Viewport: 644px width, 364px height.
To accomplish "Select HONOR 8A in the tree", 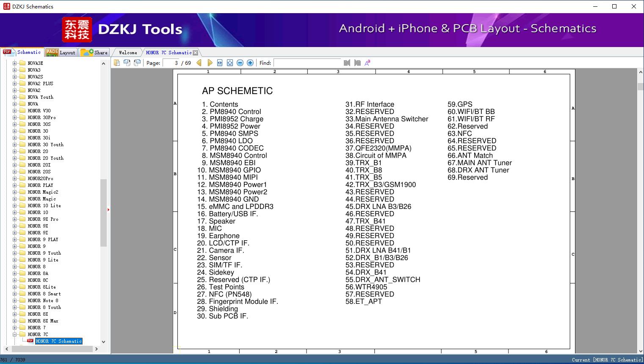I will click(x=38, y=273).
